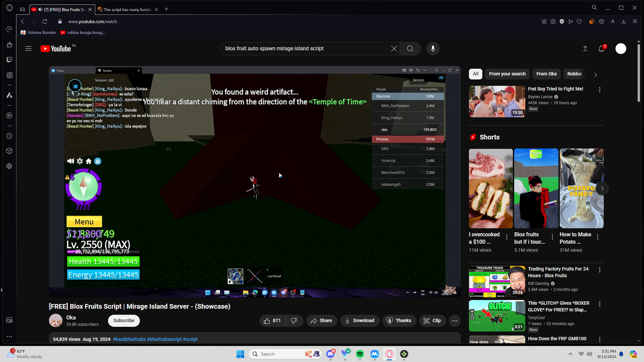The image size is (644, 362).
Task: Open Windows Start menu
Action: click(x=240, y=354)
